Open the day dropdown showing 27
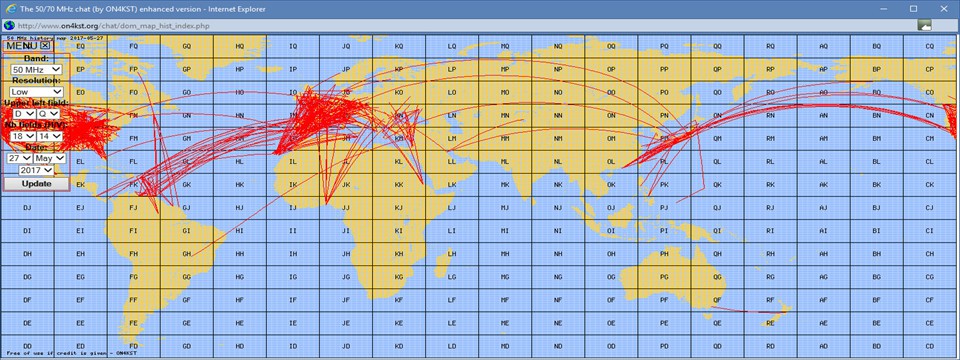The width and height of the screenshot is (960, 360). coord(20,158)
